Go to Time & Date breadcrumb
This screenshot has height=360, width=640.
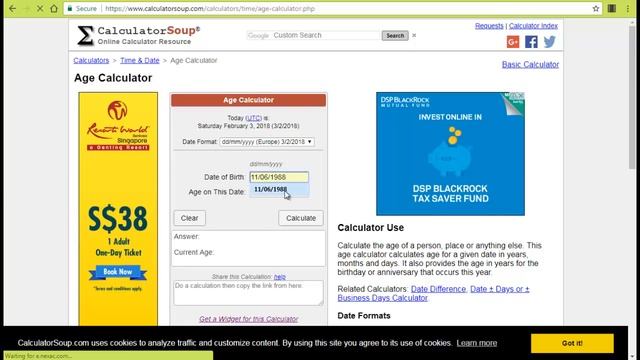[x=140, y=60]
